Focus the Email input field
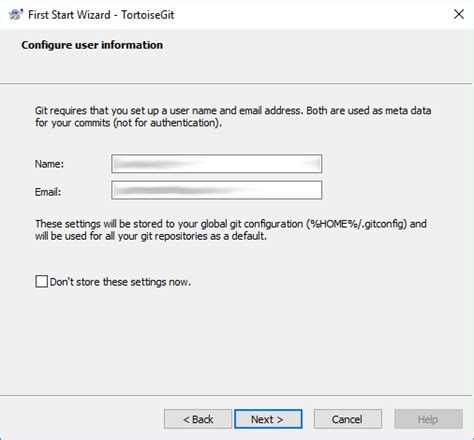474x440 pixels. click(x=217, y=190)
